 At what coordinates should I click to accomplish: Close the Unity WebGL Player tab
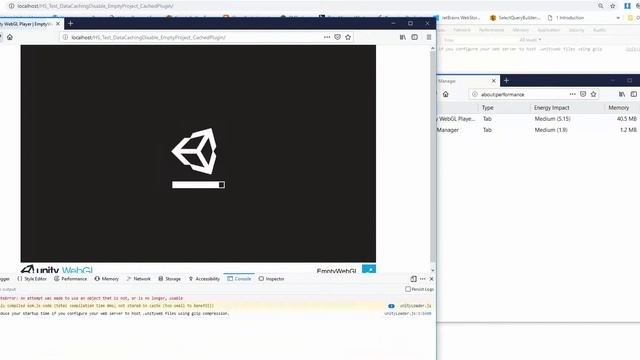click(58, 24)
